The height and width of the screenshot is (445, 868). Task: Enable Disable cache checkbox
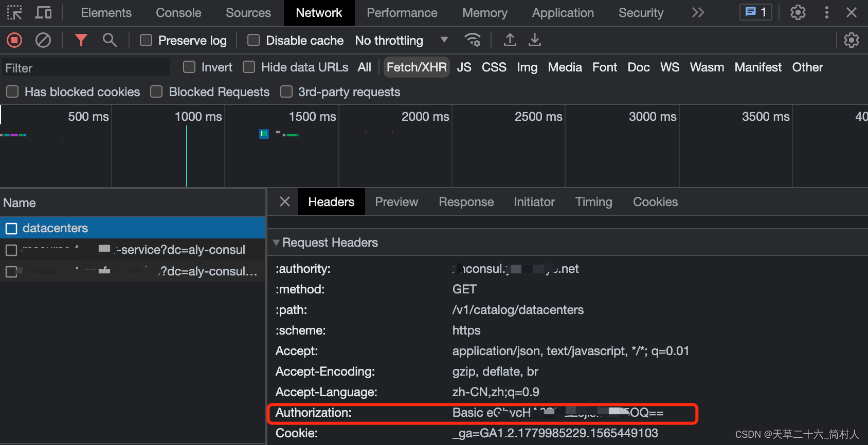pos(254,40)
